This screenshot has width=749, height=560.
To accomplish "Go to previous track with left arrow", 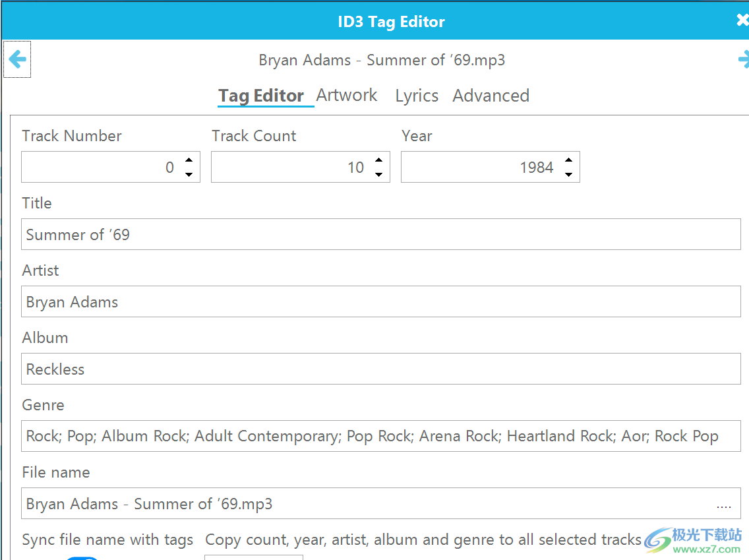I will click(17, 59).
